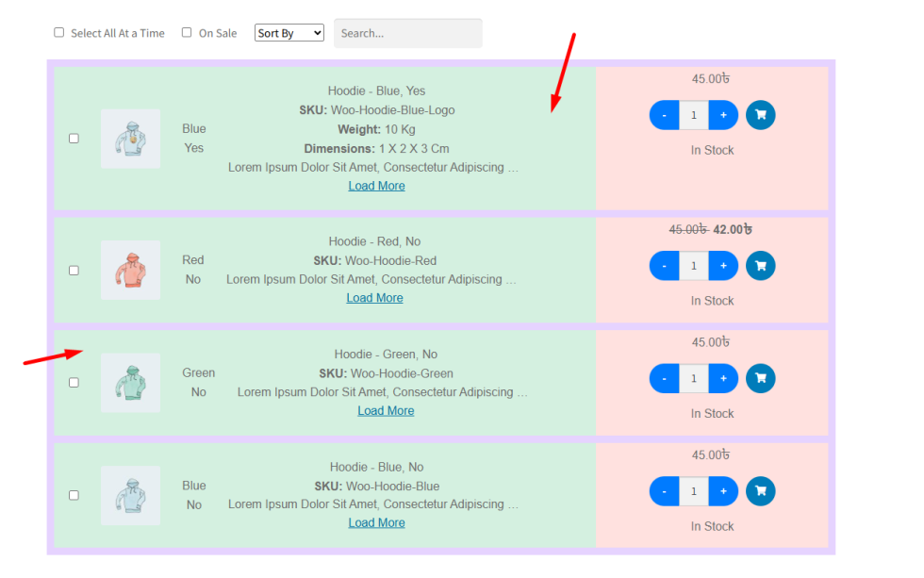Open the Blue, No hoodie thumbnail
The image size is (924, 578).
pos(130,496)
